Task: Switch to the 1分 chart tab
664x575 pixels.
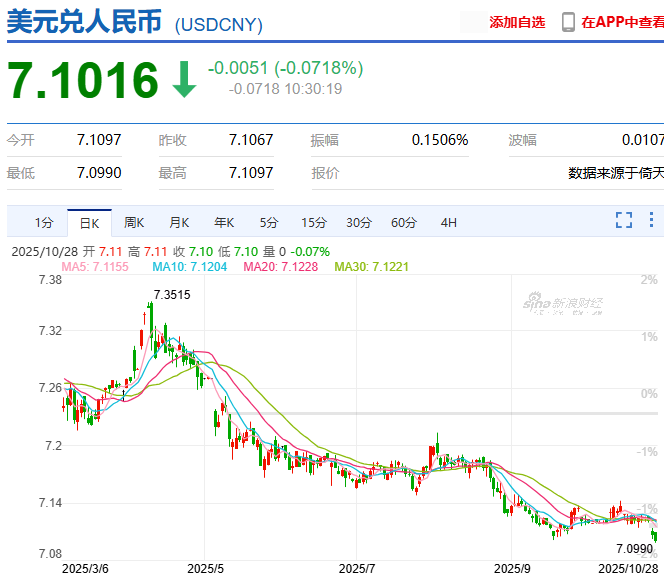Action: point(43,222)
